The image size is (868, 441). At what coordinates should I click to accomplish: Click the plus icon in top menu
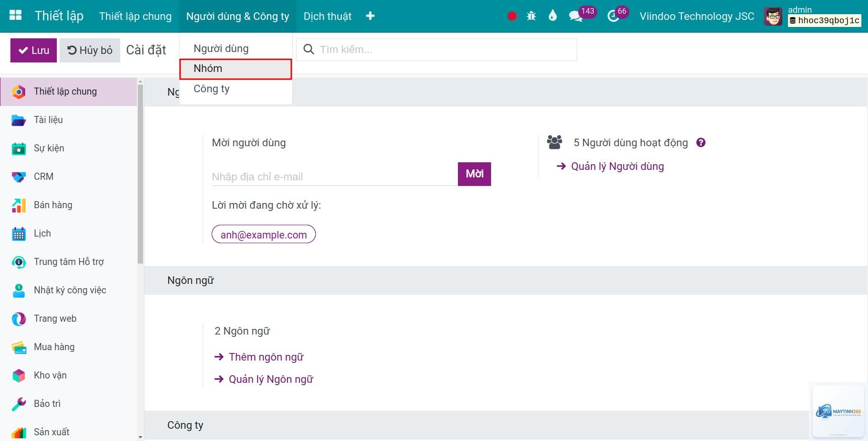pyautogui.click(x=370, y=16)
